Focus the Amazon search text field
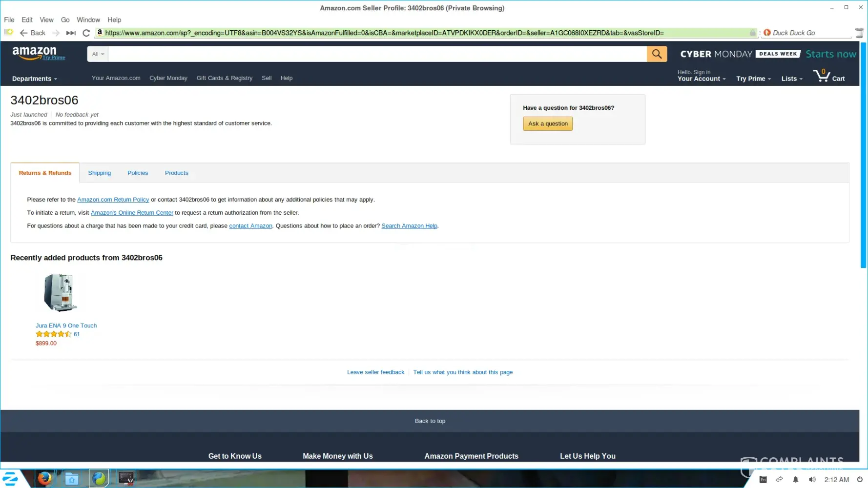Image resolution: width=868 pixels, height=488 pixels. pyautogui.click(x=377, y=54)
